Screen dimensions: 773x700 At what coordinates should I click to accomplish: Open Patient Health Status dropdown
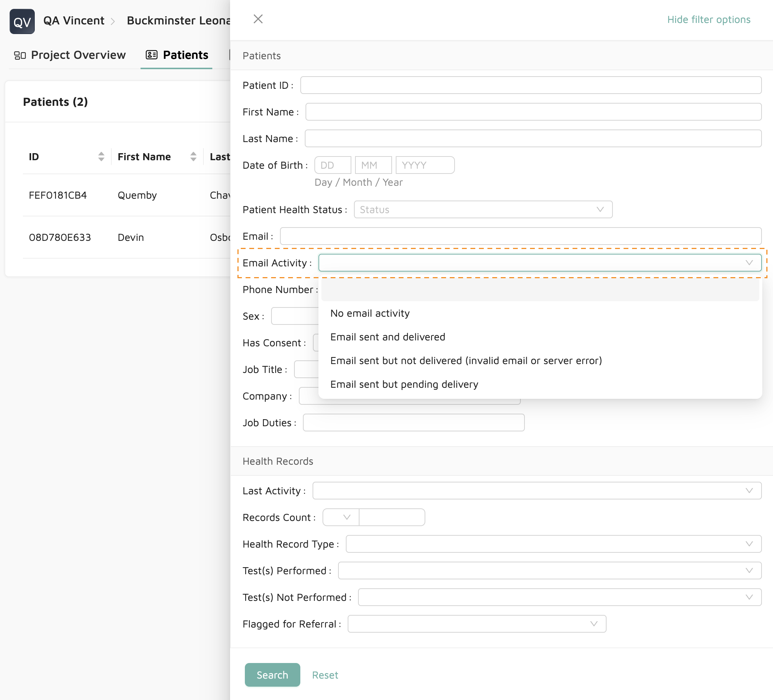pyautogui.click(x=483, y=209)
